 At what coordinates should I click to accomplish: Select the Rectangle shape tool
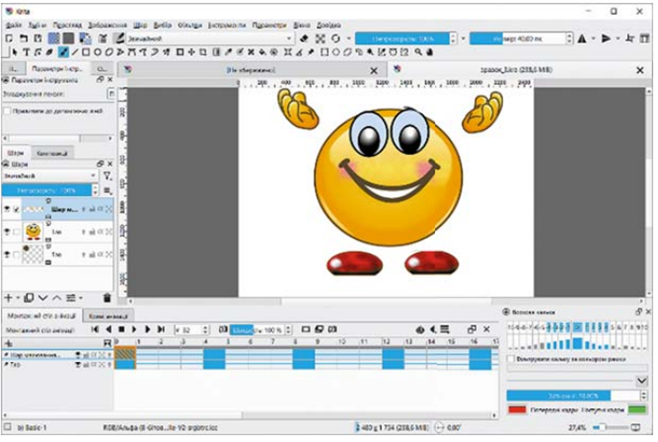click(86, 52)
